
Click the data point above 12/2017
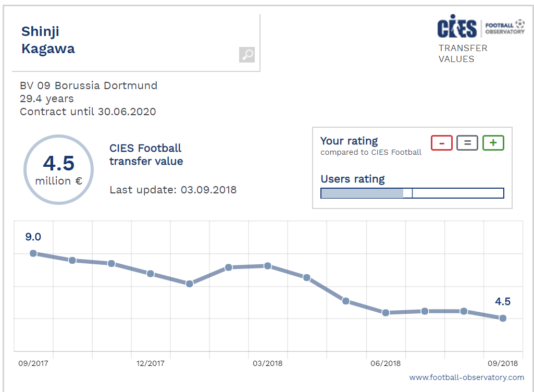click(151, 274)
